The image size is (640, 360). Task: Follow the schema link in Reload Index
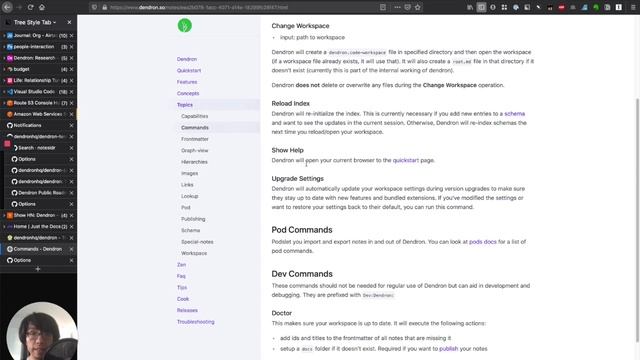pos(515,114)
